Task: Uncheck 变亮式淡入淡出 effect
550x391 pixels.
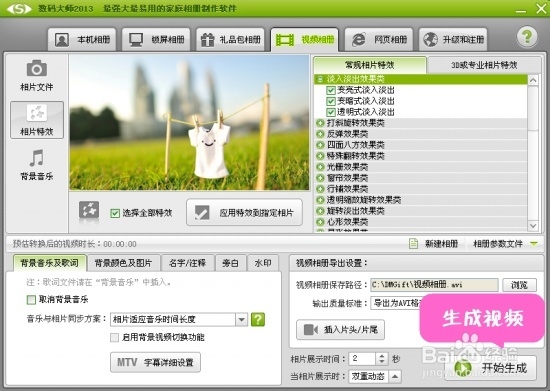Action: (330, 90)
